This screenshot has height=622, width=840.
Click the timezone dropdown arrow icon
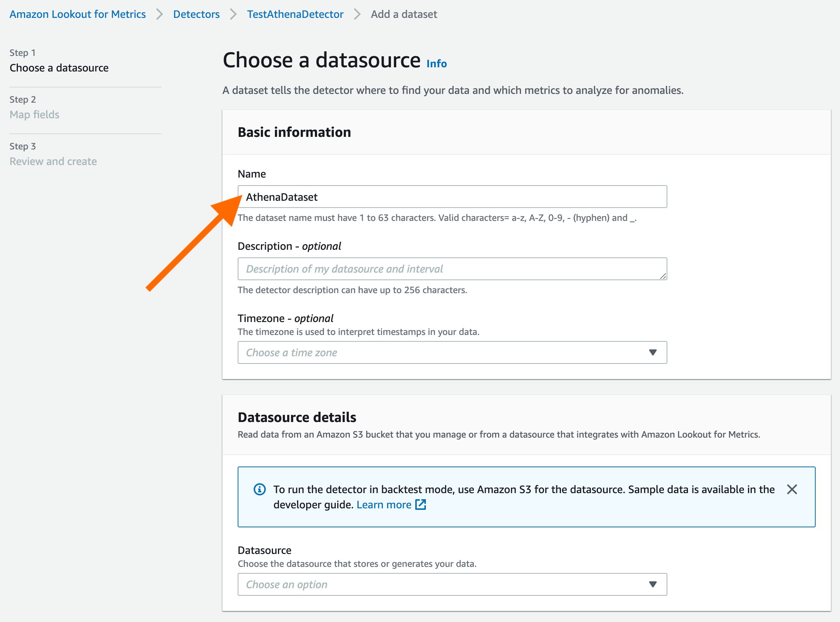[x=653, y=352]
